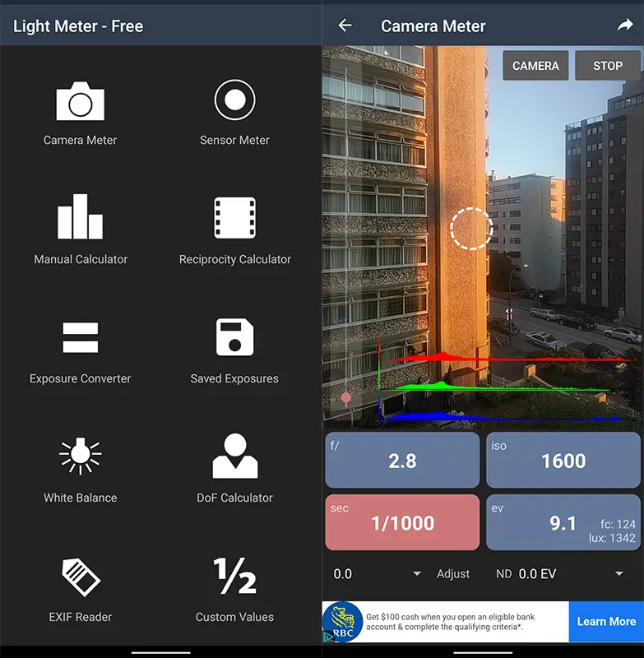The height and width of the screenshot is (658, 644).
Task: Open the 0.0 Adjust dropdown
Action: (x=377, y=573)
